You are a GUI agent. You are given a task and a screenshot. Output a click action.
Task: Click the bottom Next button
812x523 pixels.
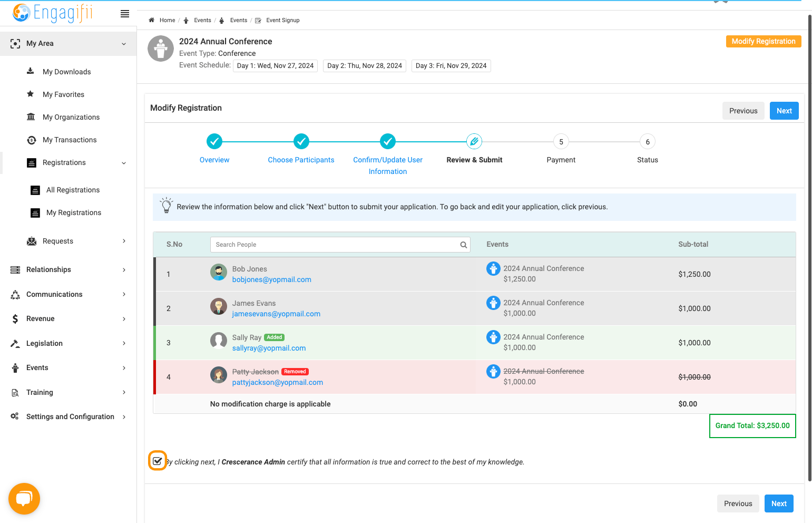(x=779, y=503)
